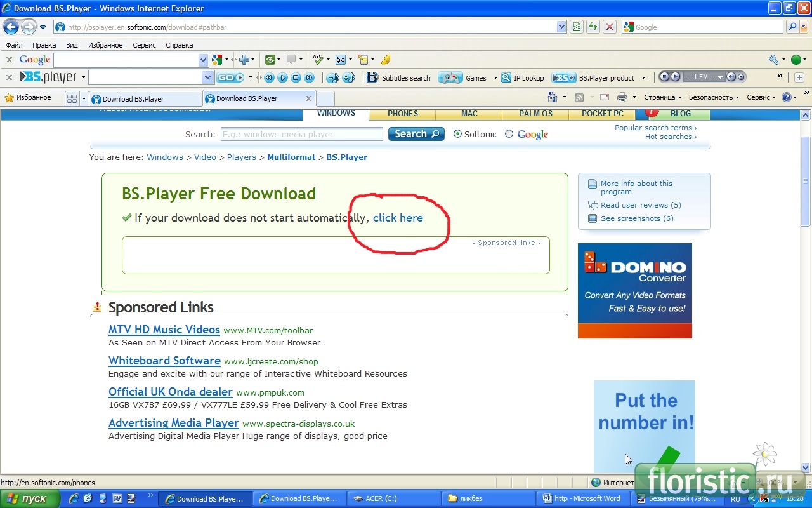Screen dimensions: 812x508
Task: Open the Games dropdown arrow
Action: tap(494, 78)
